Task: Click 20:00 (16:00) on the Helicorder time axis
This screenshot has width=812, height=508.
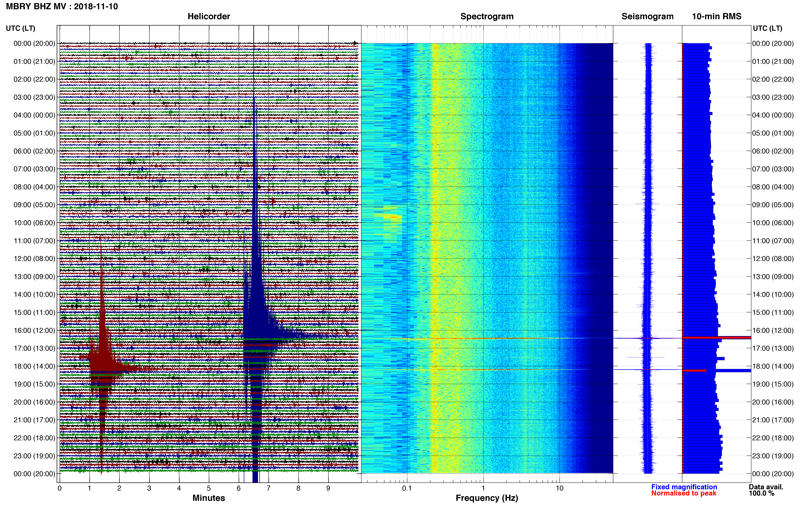Action: (x=34, y=402)
